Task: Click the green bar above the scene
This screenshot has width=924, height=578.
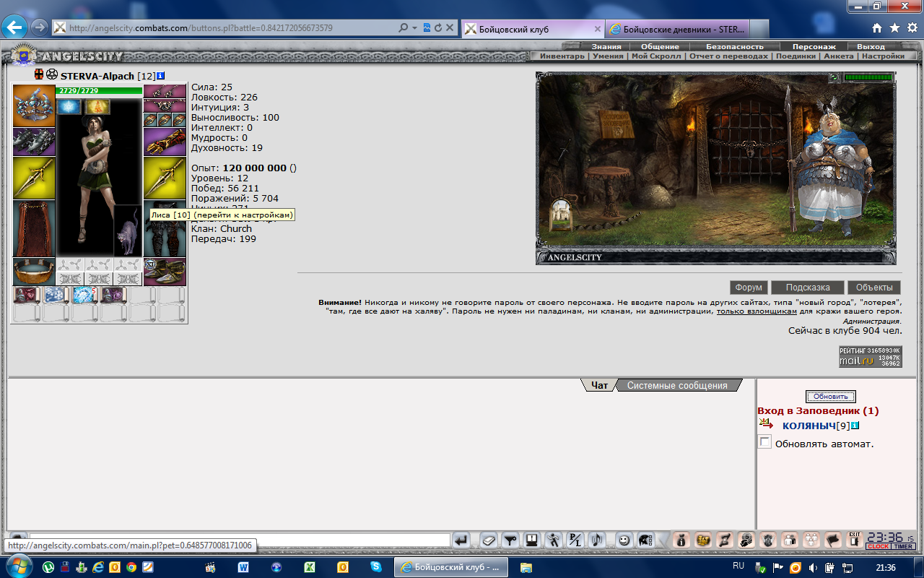Action: 868,77
